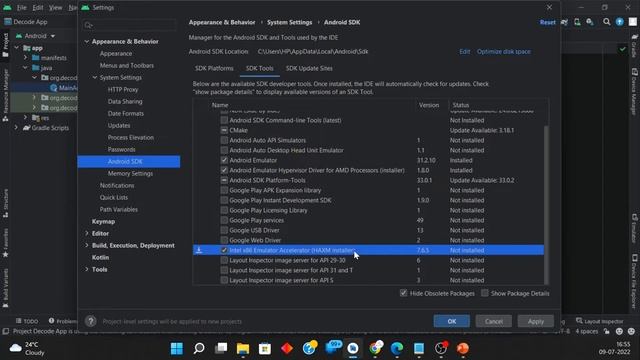Select Google Play Licensing Library row
This screenshot has width=640, height=360.
tap(368, 210)
